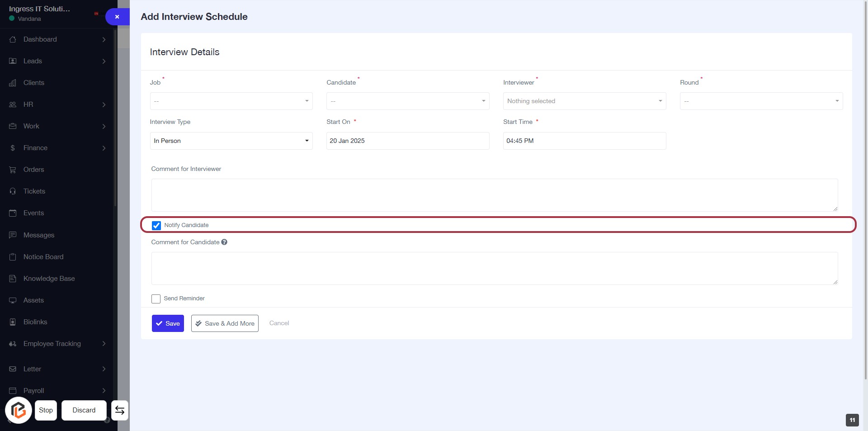
Task: Click the Tickets headset icon
Action: [13, 191]
